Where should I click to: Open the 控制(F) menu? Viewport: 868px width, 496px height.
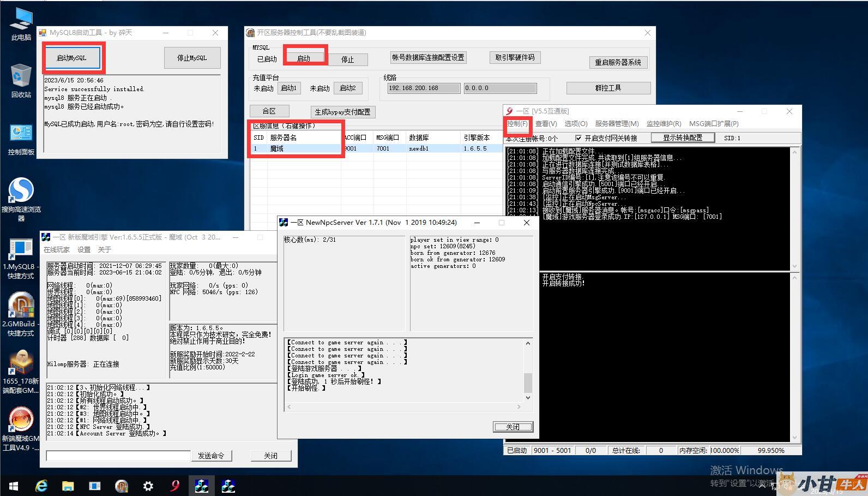[517, 124]
